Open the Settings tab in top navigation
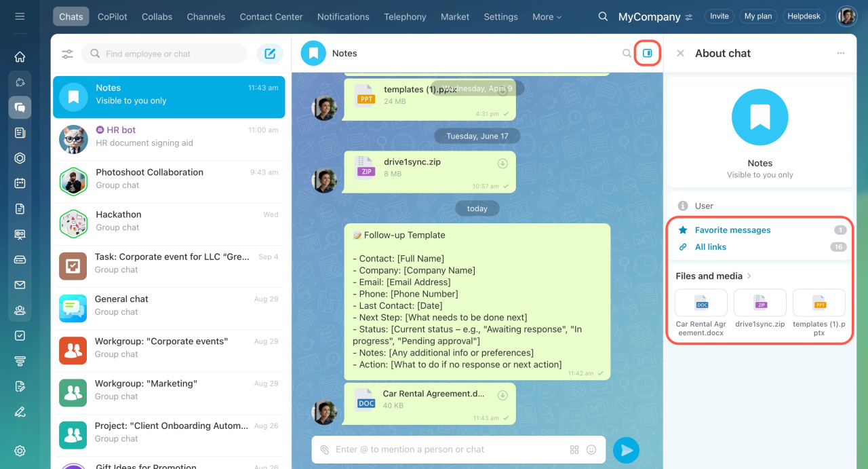 pos(500,17)
